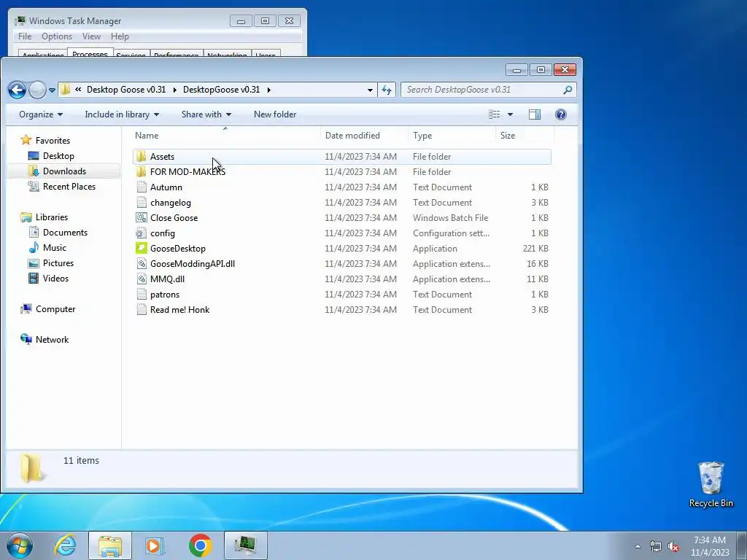The image size is (747, 560).
Task: Open Videos library
Action: click(55, 278)
